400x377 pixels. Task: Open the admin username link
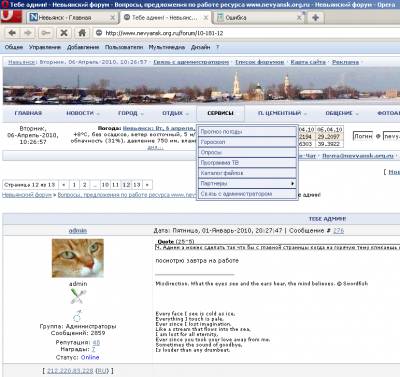78,230
